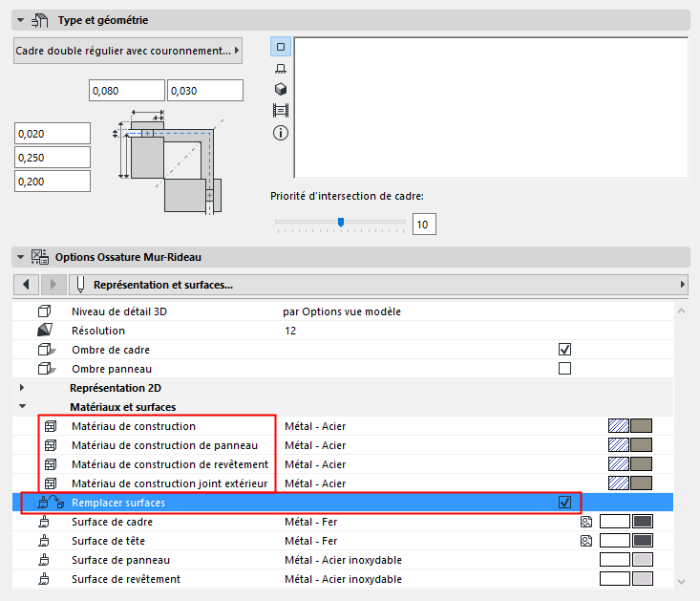Go to next settings page arrow

[x=53, y=285]
